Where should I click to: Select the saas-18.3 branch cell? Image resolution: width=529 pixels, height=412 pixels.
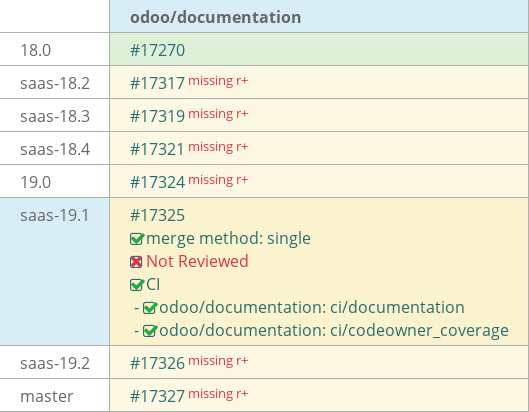coord(55,116)
